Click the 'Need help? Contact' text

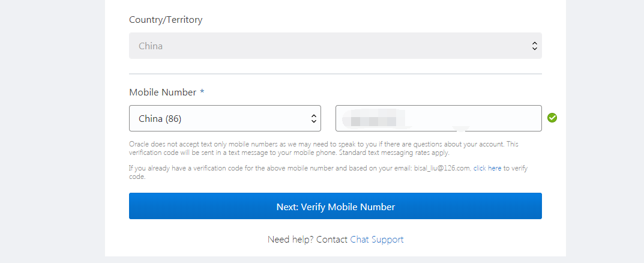(x=307, y=240)
